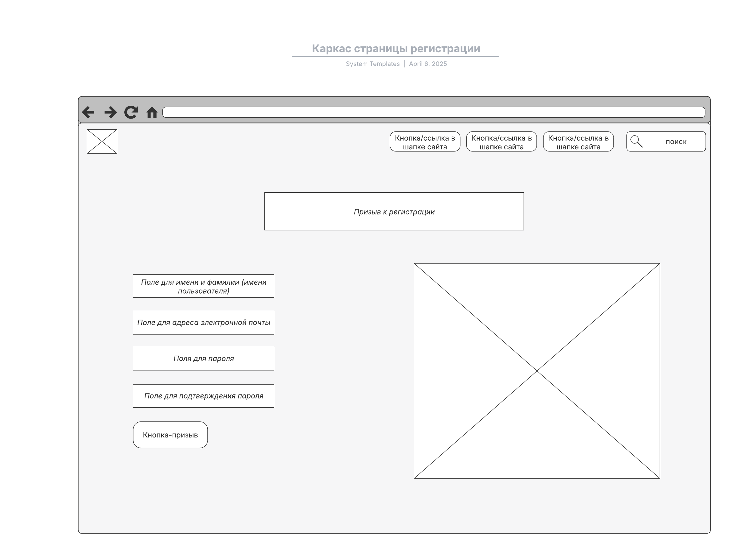Click the reload page icon
Screen dimensions: 737x560
point(131,112)
